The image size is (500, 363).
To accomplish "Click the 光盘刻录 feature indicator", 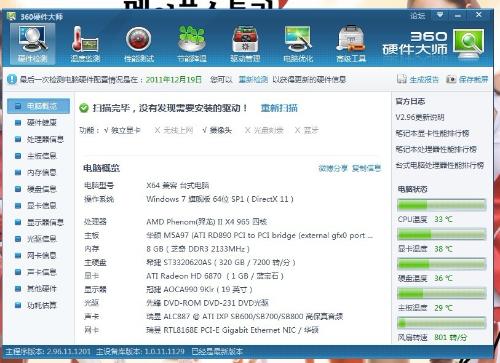I will 264,130.
